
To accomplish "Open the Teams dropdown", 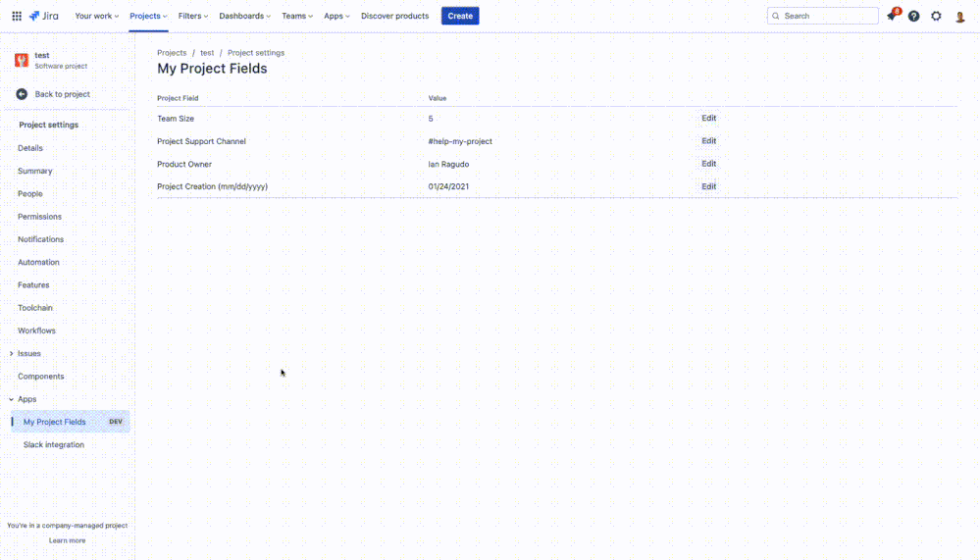I will [297, 17].
